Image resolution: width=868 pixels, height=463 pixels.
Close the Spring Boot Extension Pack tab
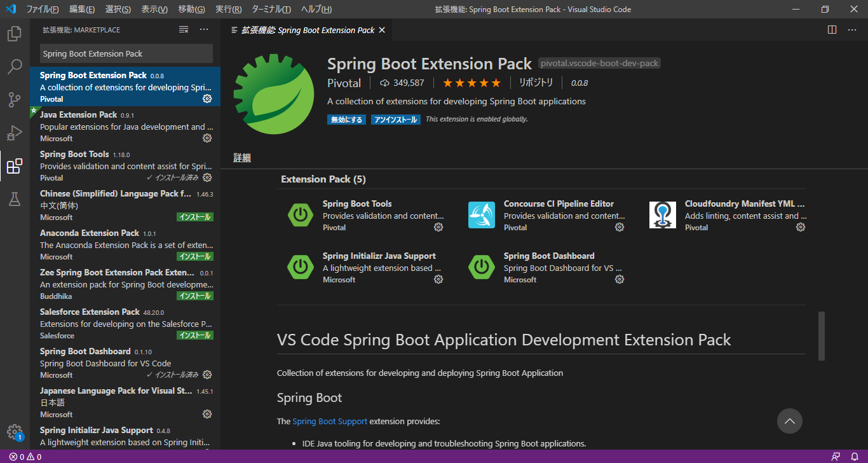click(x=382, y=30)
